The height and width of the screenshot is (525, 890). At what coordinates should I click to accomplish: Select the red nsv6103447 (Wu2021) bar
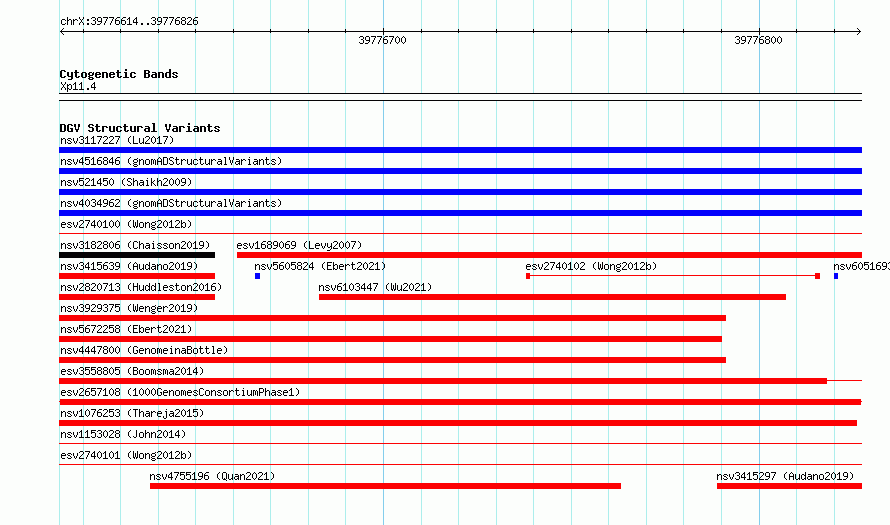[552, 297]
